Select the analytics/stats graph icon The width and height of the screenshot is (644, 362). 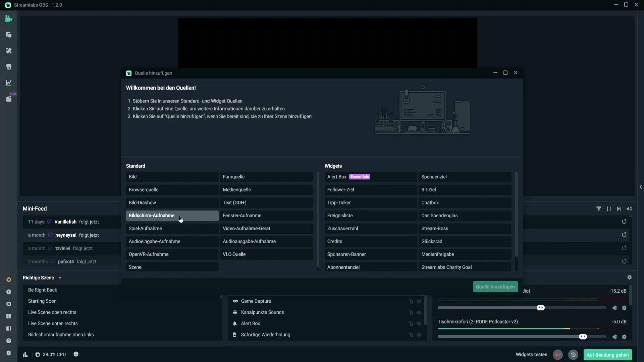(x=8, y=83)
